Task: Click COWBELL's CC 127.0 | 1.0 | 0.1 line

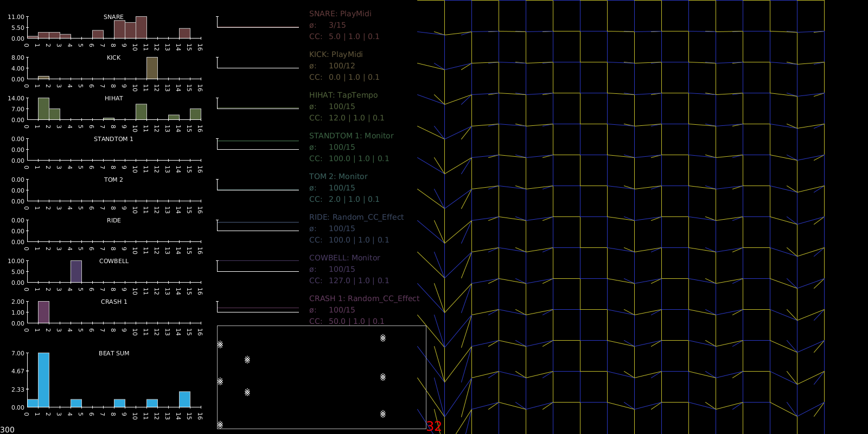Action: [x=349, y=280]
